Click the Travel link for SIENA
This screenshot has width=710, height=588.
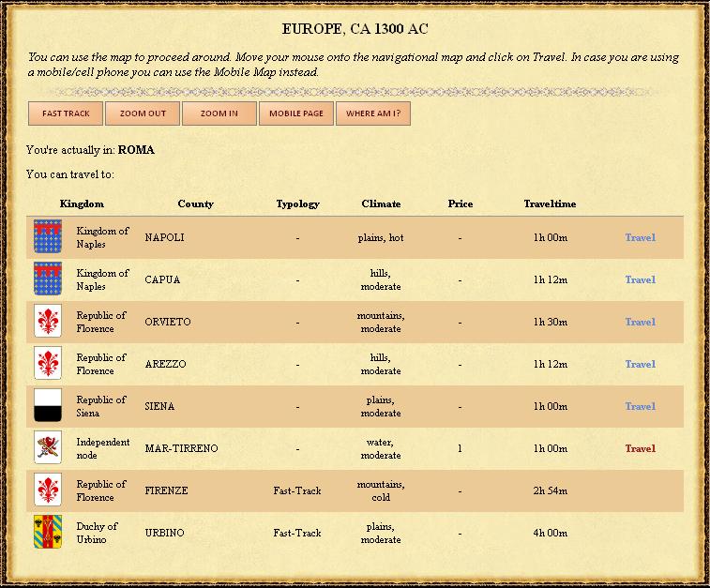[640, 406]
